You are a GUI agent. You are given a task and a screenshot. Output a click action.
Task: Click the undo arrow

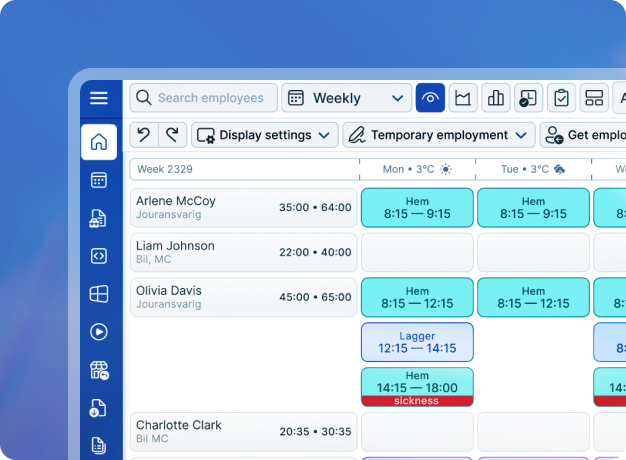(x=144, y=135)
